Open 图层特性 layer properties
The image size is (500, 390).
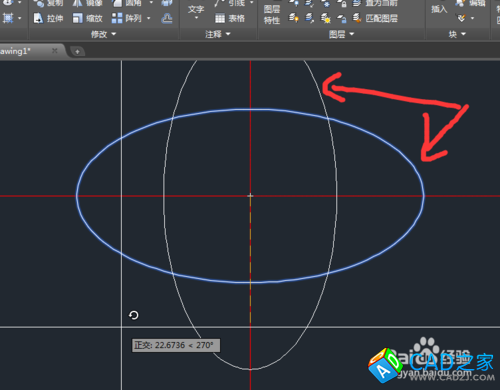(272, 15)
